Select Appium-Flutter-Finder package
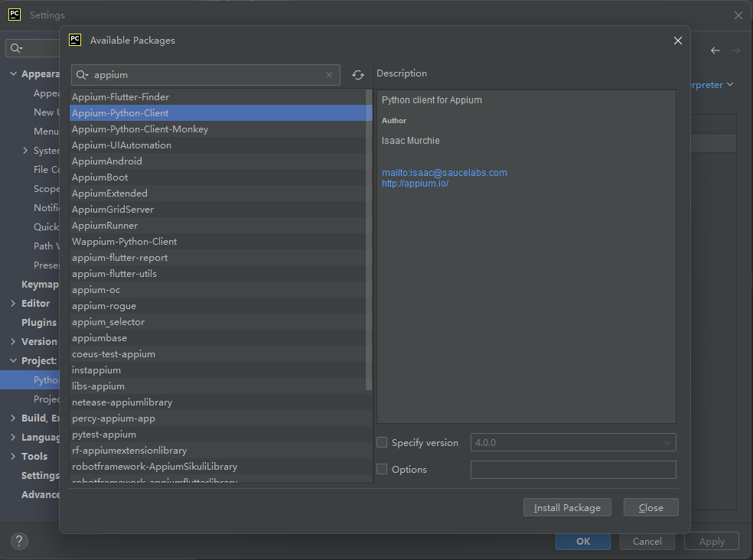This screenshot has height=560, width=753. click(217, 97)
